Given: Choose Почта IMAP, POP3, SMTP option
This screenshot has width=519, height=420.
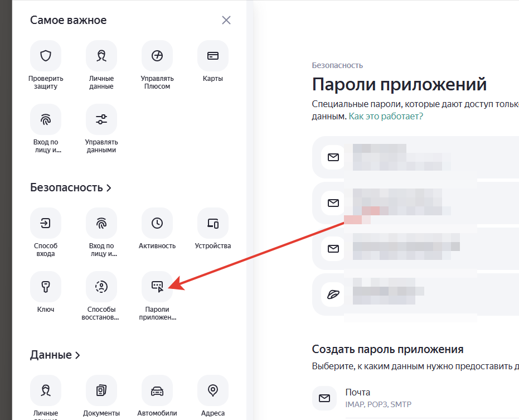Looking at the screenshot, I should 368,398.
